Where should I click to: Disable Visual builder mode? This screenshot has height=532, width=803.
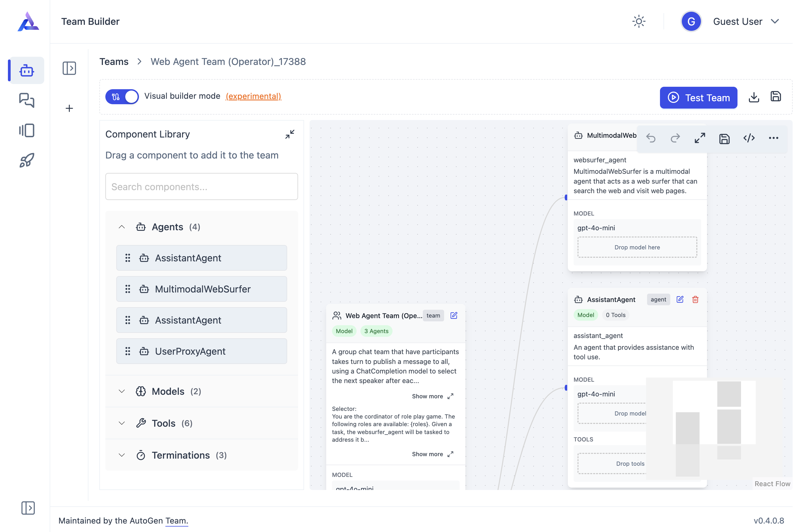point(122,96)
